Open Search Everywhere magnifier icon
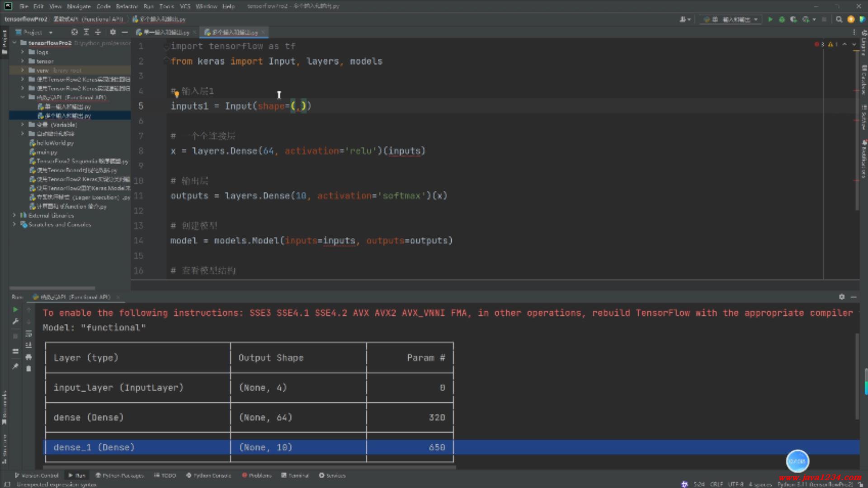Viewport: 868px width, 488px height. 839,19
